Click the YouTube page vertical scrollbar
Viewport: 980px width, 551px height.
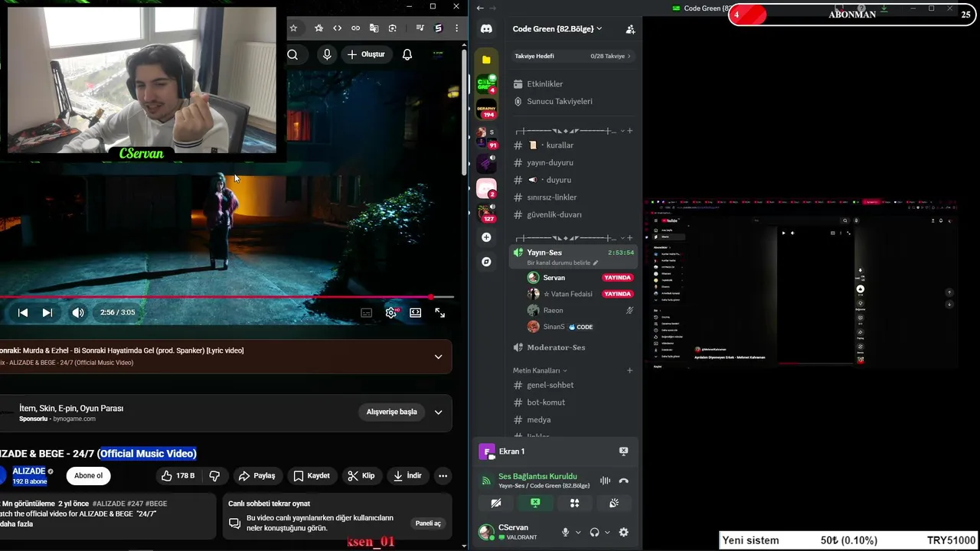click(465, 111)
